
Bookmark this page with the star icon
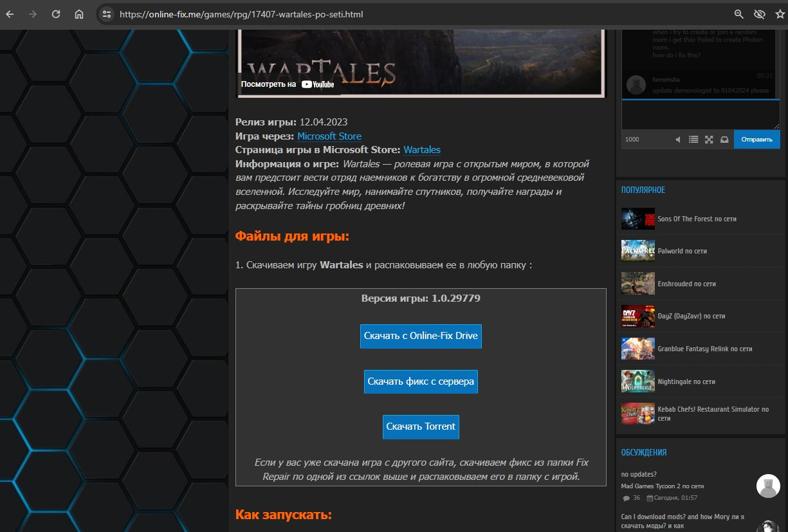tap(780, 14)
